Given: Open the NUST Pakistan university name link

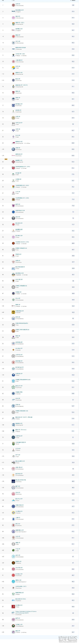Looking at the screenshot, I should 24,417.
